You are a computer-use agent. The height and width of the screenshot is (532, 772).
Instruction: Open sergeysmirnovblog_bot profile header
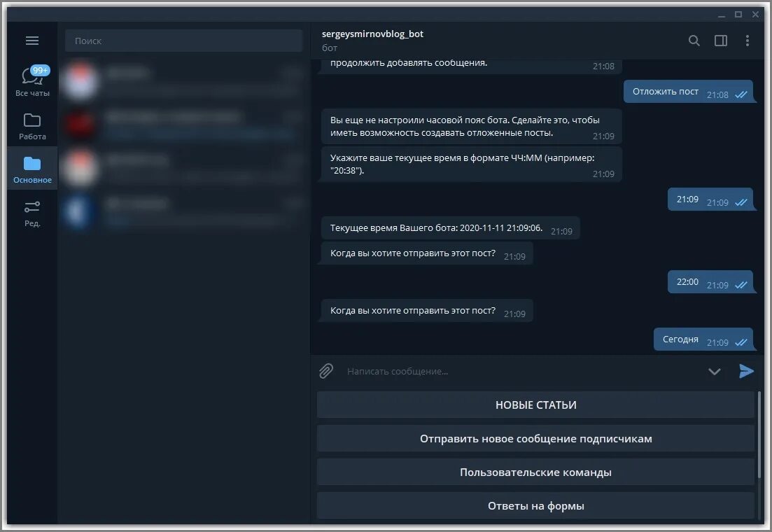(x=373, y=41)
